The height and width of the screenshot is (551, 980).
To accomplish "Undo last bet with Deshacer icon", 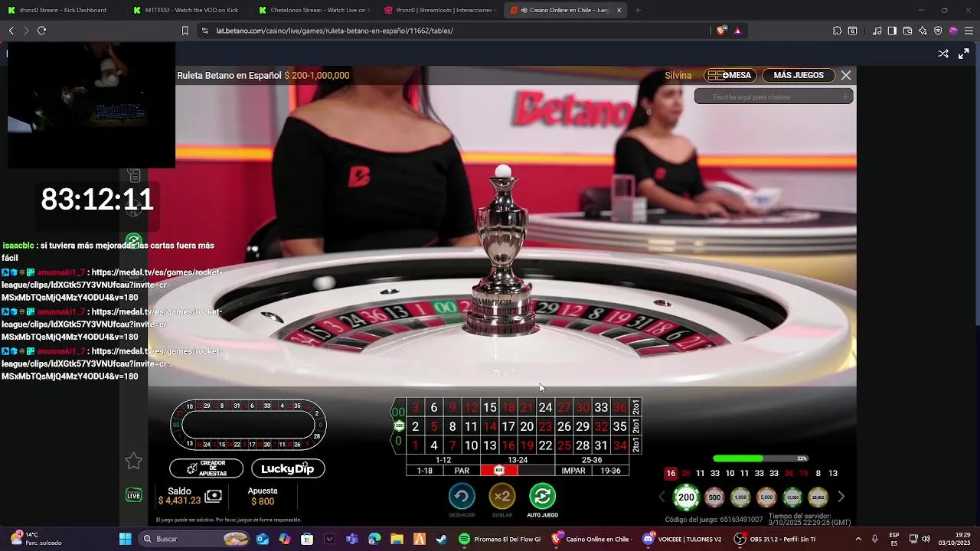I will point(462,497).
